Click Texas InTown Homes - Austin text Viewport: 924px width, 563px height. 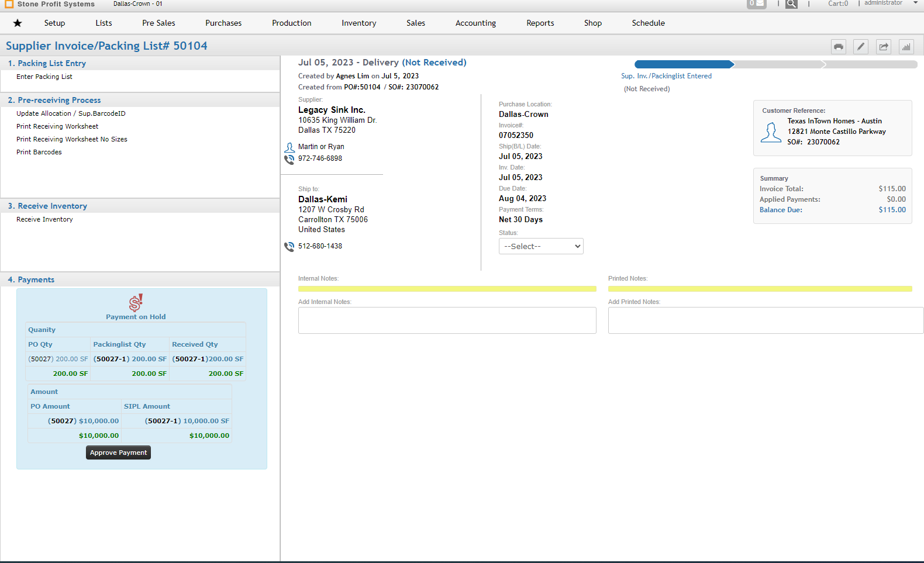point(835,121)
